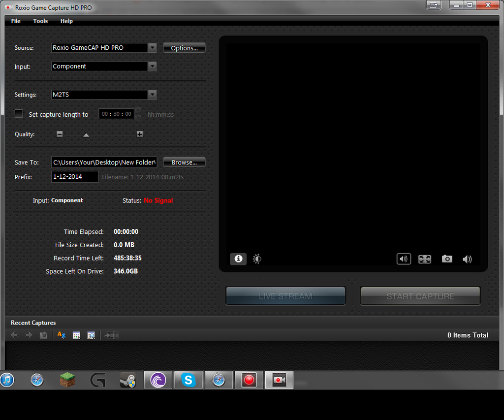Image resolution: width=504 pixels, height=420 pixels.
Task: Open Skype from the taskbar
Action: [x=189, y=380]
